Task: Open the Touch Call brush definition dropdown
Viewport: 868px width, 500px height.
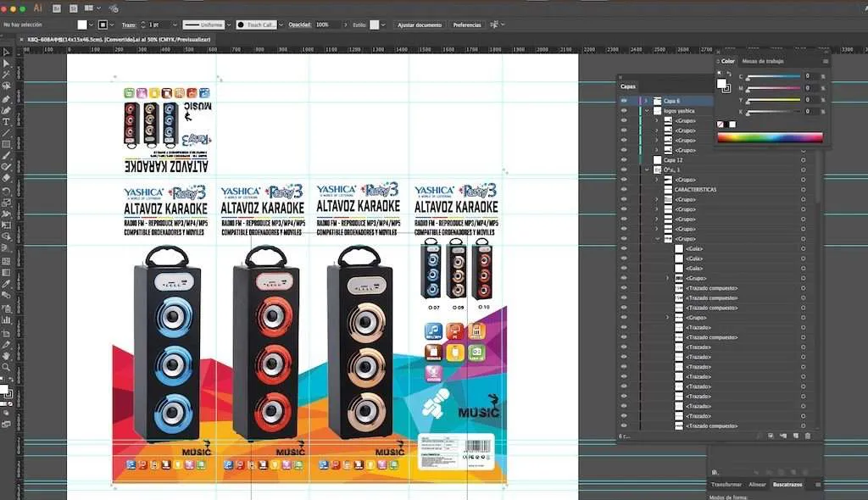Action: [x=281, y=25]
